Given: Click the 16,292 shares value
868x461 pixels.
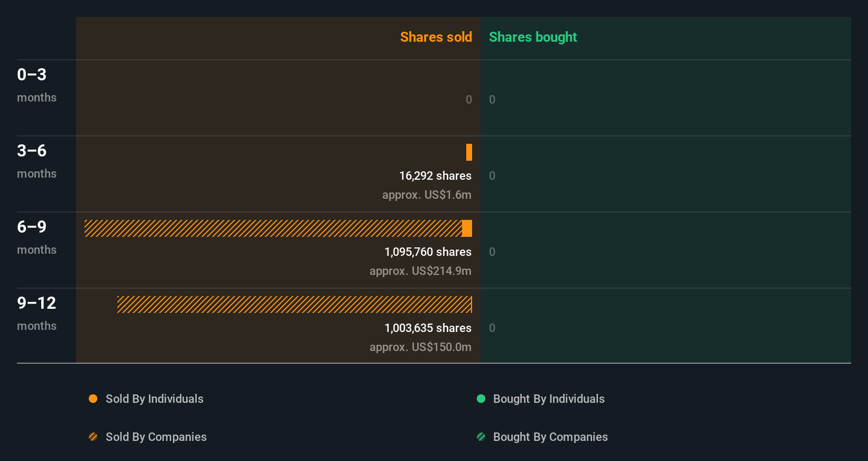Looking at the screenshot, I should [x=435, y=176].
